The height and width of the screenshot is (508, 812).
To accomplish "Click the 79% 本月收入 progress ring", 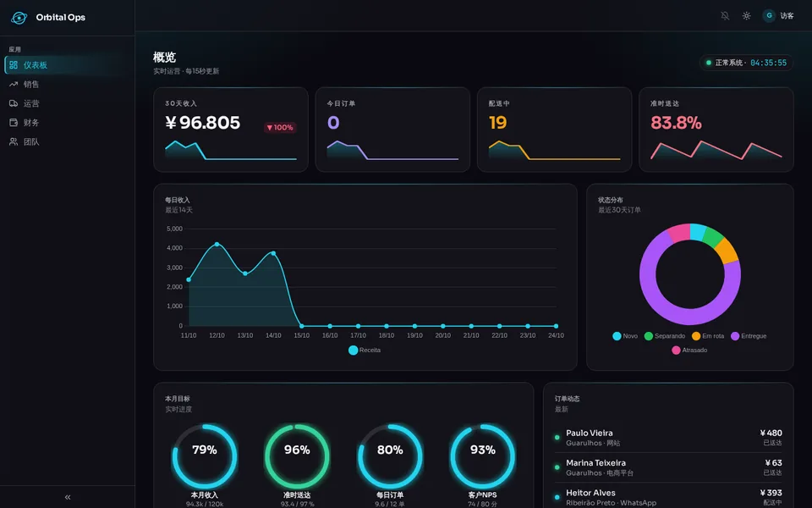I will coord(205,456).
